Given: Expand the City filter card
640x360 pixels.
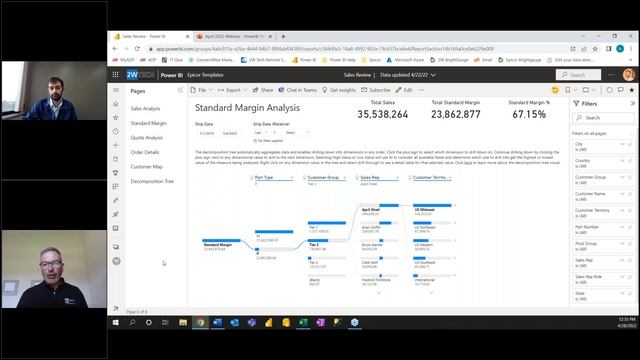Looking at the screenshot, I should point(622,144).
